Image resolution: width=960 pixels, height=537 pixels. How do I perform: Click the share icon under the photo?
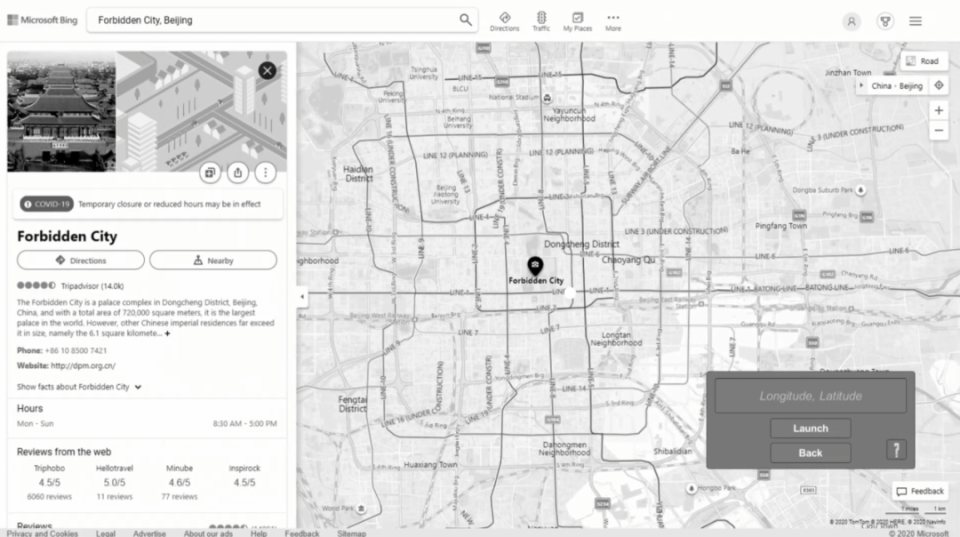(238, 173)
